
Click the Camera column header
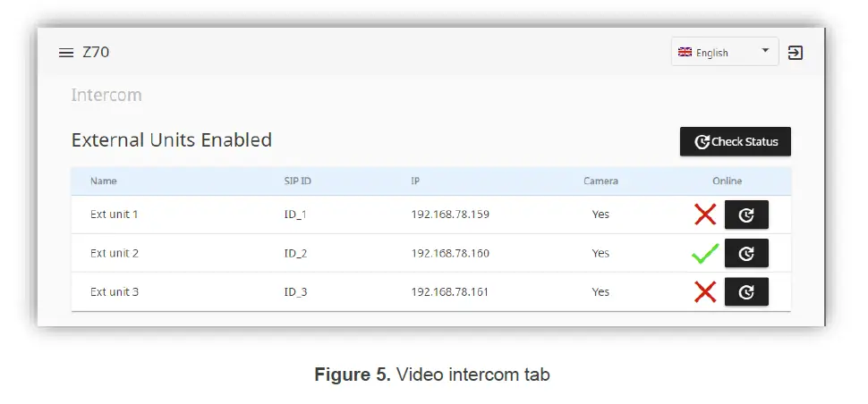(600, 181)
